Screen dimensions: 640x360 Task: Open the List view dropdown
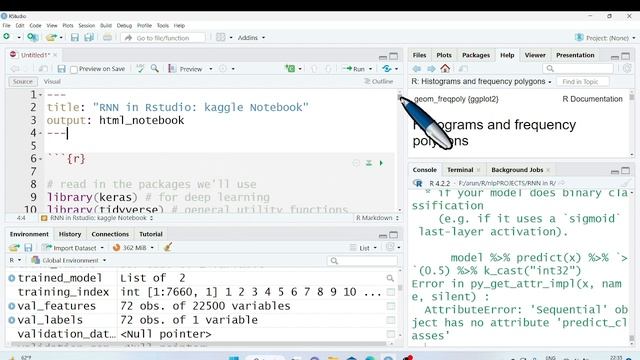click(x=363, y=248)
